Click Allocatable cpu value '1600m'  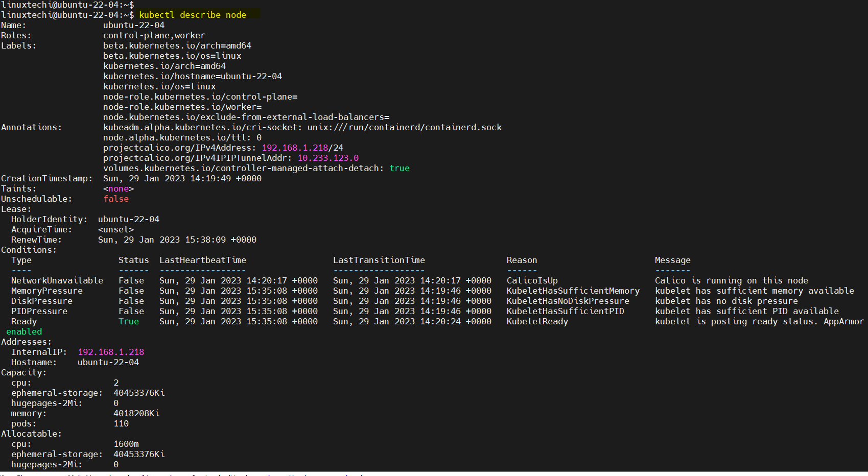[x=126, y=444]
